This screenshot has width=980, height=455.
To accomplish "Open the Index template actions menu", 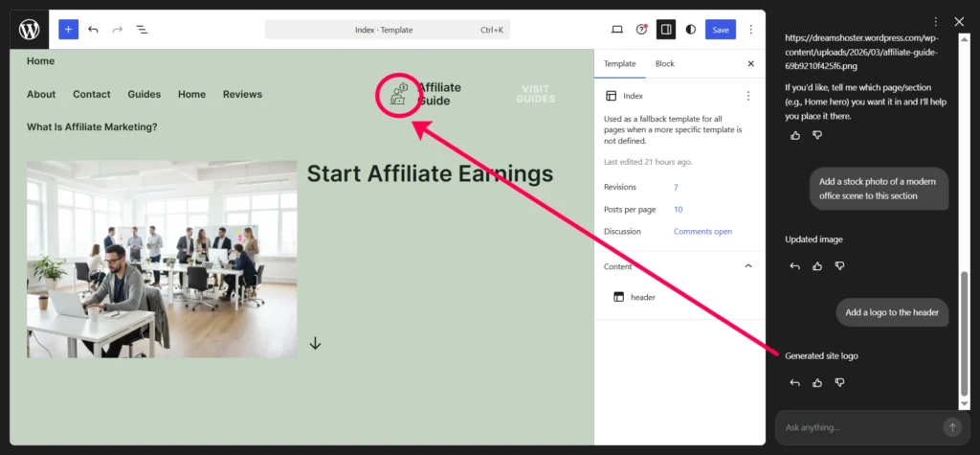I will click(x=748, y=96).
